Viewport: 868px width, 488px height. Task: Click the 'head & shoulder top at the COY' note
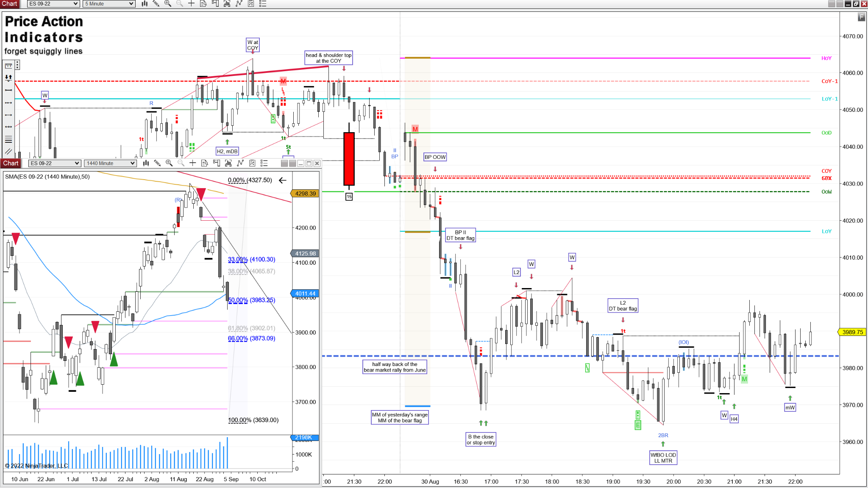(x=329, y=58)
